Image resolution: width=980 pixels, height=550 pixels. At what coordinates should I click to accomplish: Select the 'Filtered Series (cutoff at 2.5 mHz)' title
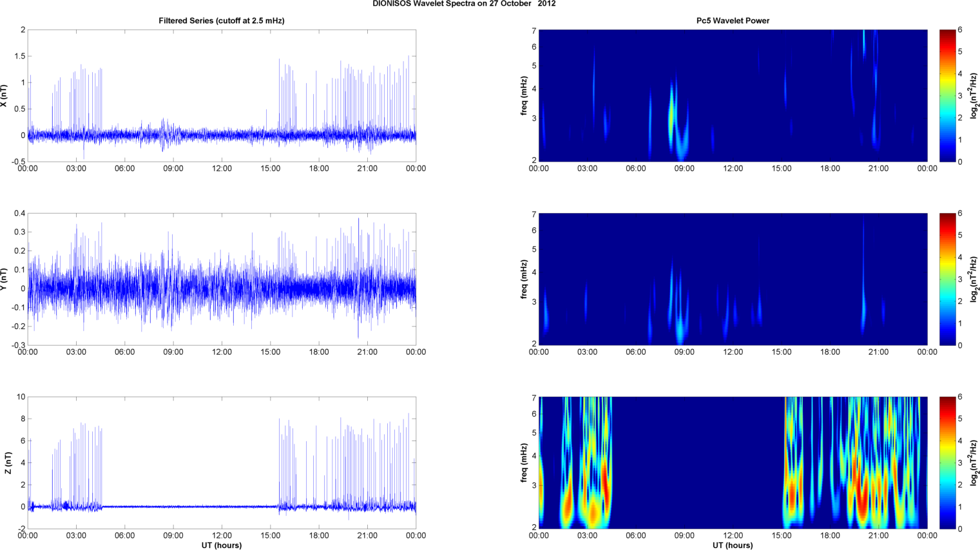(222, 21)
